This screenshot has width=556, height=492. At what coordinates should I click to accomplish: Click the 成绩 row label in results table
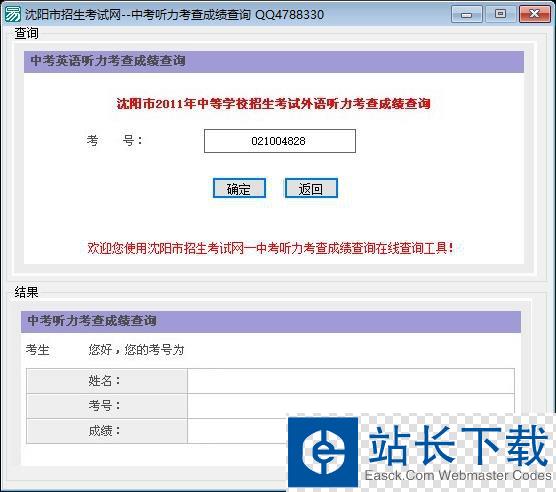[104, 431]
